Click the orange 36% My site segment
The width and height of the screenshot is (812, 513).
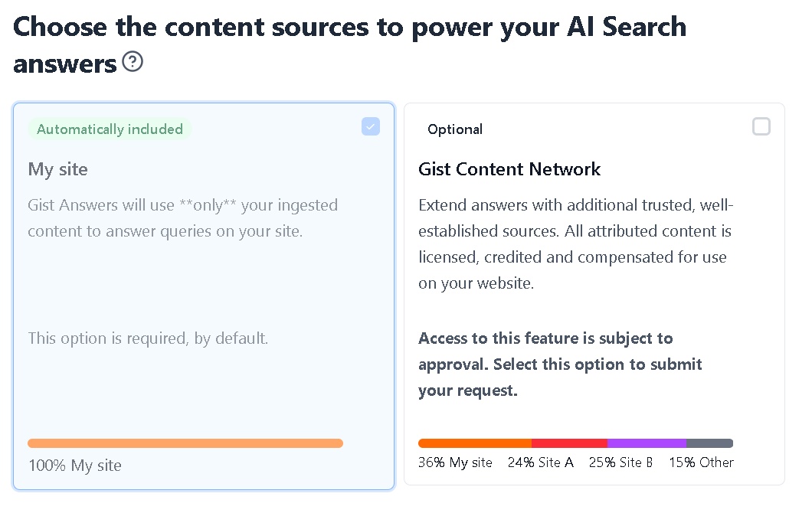(475, 443)
